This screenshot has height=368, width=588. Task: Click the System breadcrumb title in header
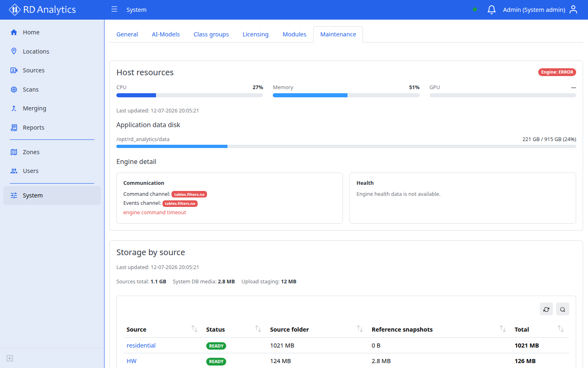click(x=136, y=9)
